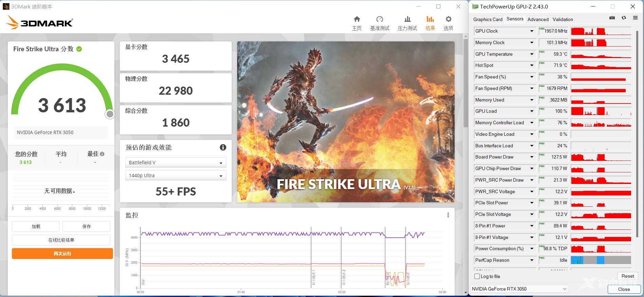Viewport: 644px width, 297px height.
Task: Open the GPU Clock sensor dropdown arrow
Action: click(x=532, y=31)
